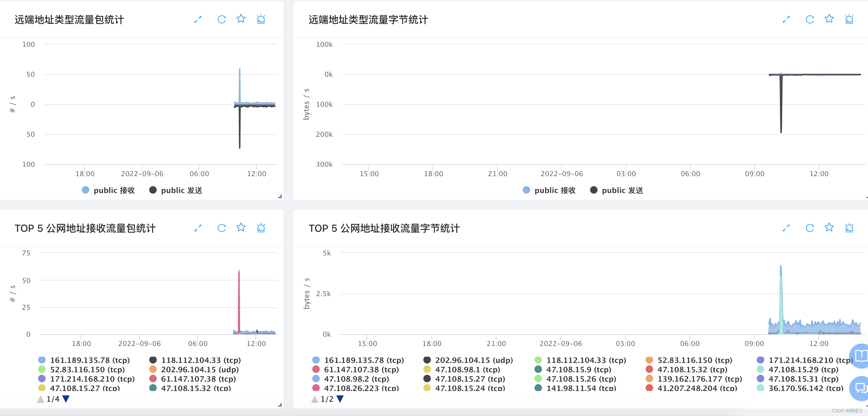Favorite the TOP 5 公网地址接收流量包统计 panel
Image resolution: width=868 pixels, height=416 pixels.
point(241,228)
